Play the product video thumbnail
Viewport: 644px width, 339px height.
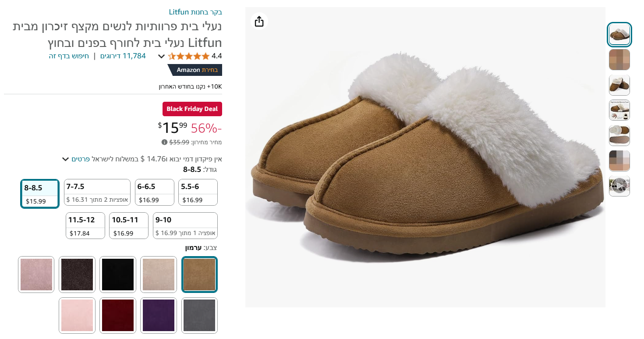point(619,186)
